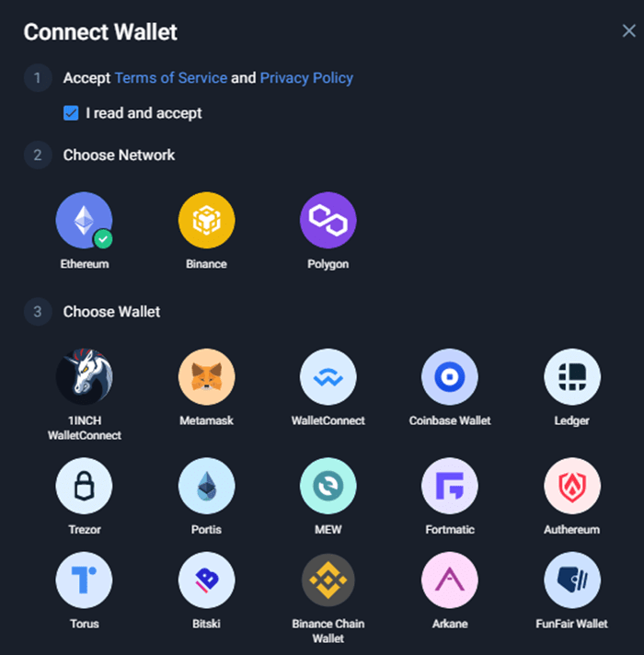Screen dimensions: 644x655
Task: Choose the WalletConnect wallet icon
Action: [328, 377]
